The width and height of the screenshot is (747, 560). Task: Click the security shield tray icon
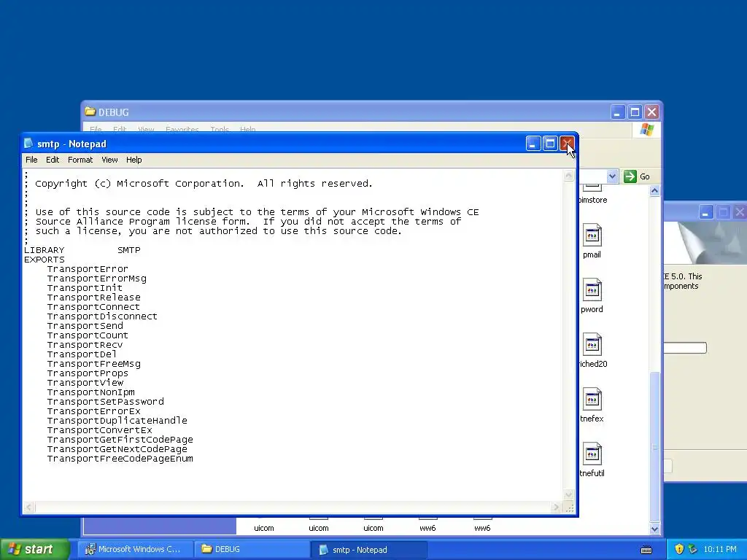(679, 549)
